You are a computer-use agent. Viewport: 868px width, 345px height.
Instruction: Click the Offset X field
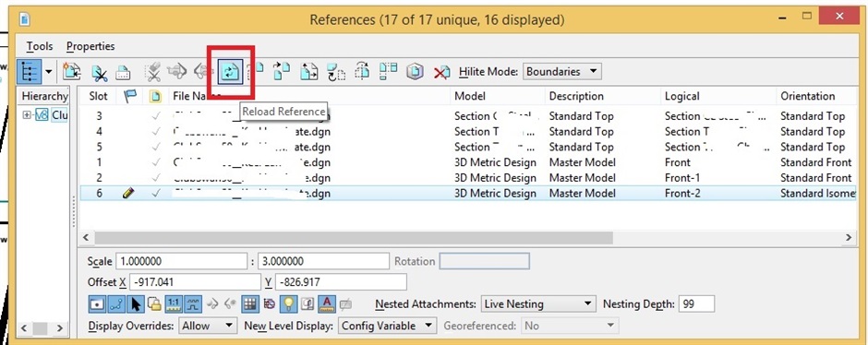click(x=195, y=282)
